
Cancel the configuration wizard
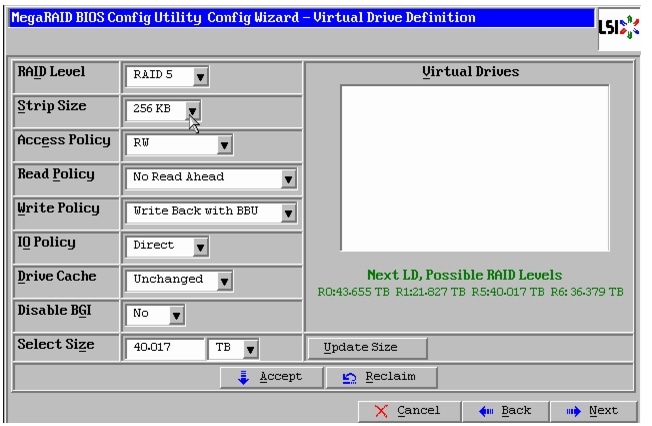coord(409,411)
